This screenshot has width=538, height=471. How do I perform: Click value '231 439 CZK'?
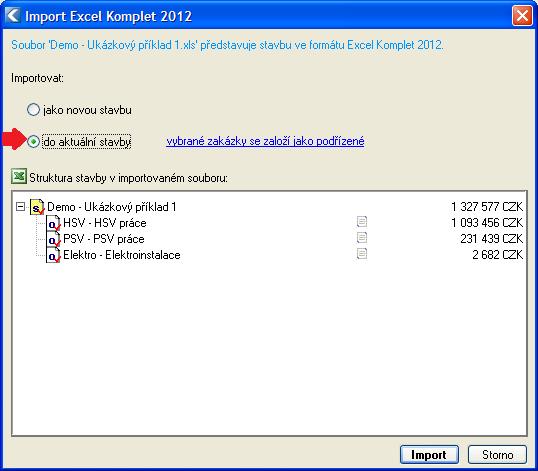(x=492, y=239)
